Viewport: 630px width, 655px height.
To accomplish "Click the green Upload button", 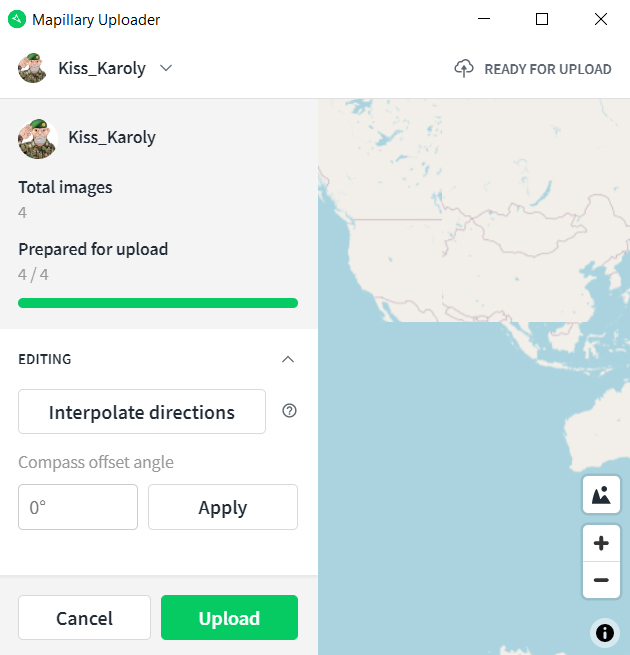I will point(229,618).
